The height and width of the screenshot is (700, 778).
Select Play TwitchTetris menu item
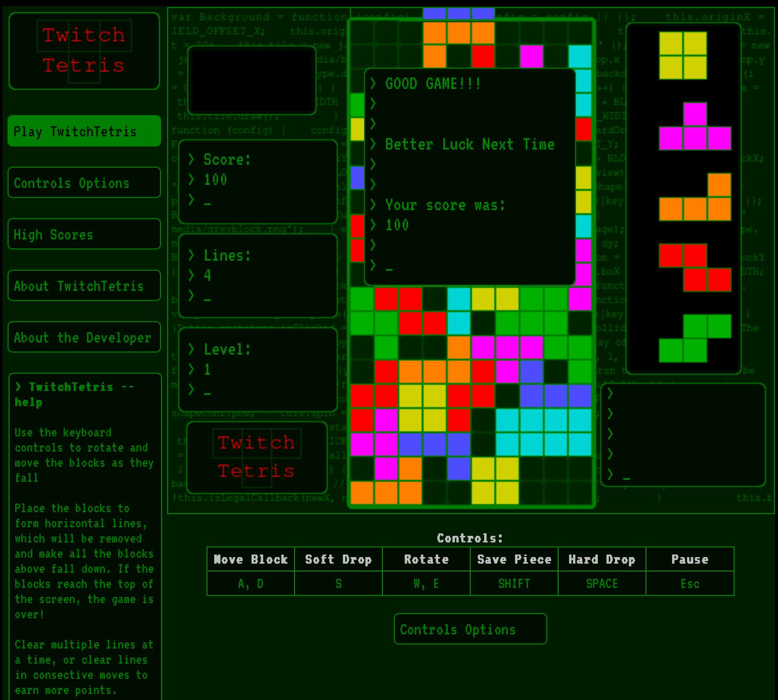click(84, 131)
